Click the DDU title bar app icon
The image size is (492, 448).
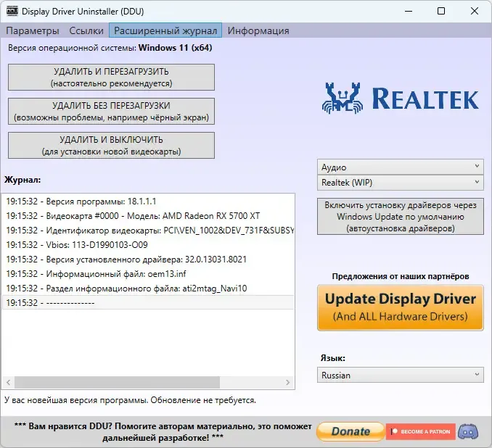click(x=12, y=11)
